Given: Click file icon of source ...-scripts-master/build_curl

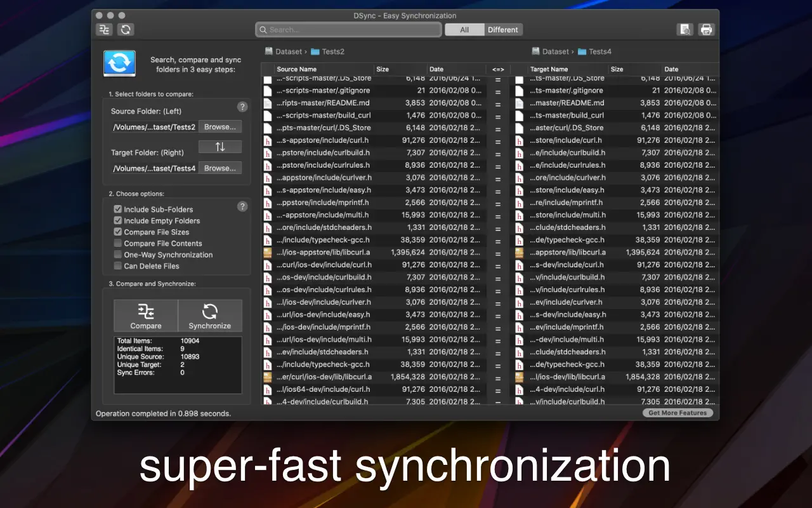Looking at the screenshot, I should pos(268,116).
